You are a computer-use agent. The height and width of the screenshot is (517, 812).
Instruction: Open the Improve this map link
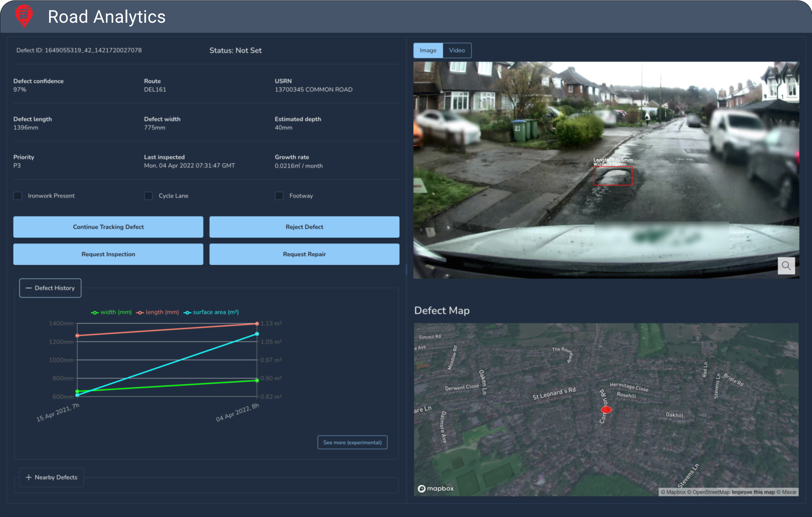click(x=754, y=492)
